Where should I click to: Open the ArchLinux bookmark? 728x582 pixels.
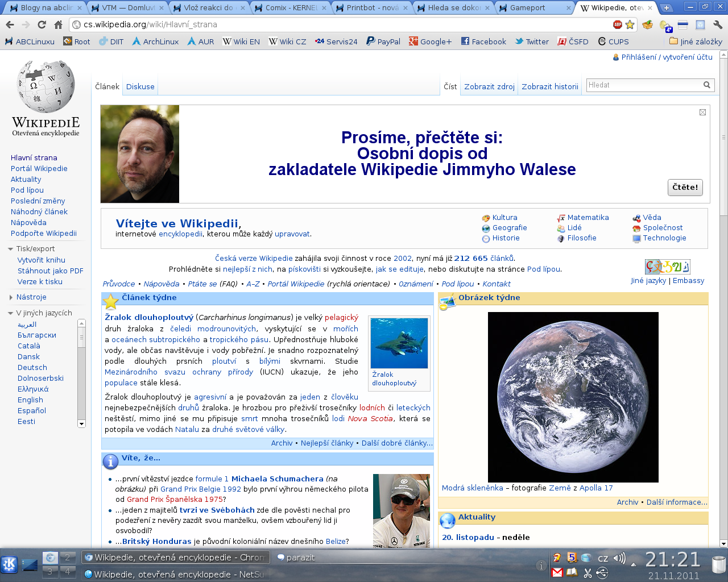coord(155,41)
